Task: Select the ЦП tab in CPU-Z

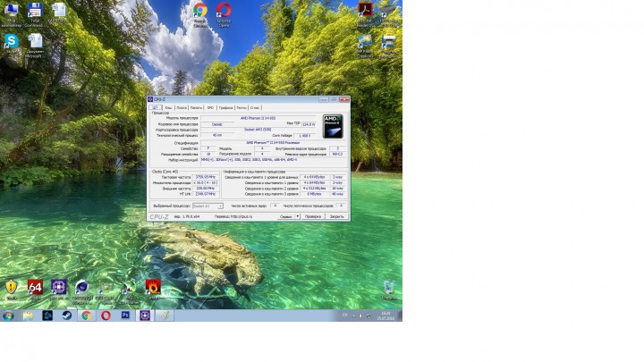Action: click(156, 107)
